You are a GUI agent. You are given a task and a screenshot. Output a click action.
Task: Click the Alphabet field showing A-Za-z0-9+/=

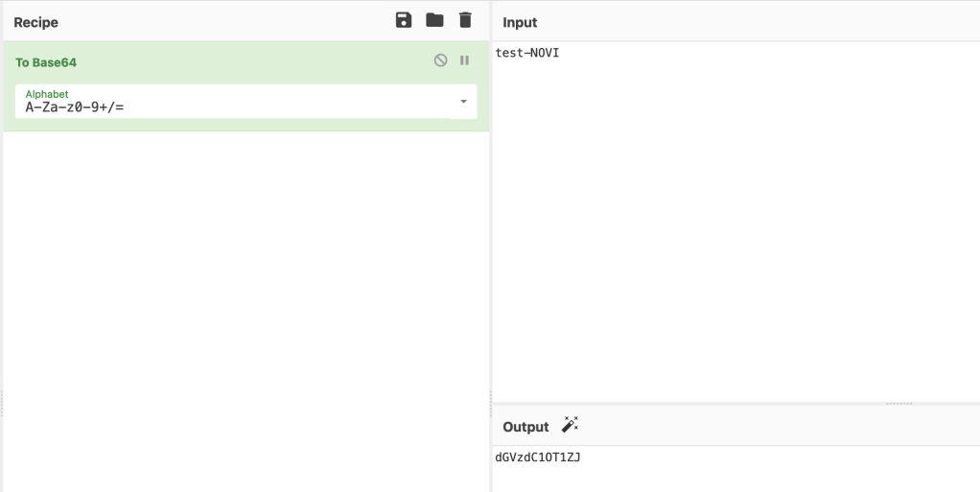230,105
